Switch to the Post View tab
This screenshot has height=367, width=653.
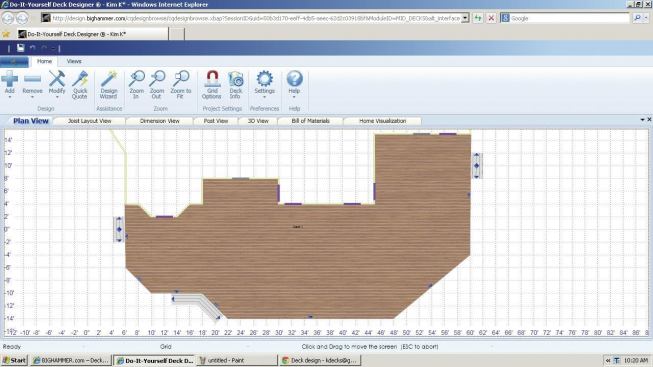216,121
